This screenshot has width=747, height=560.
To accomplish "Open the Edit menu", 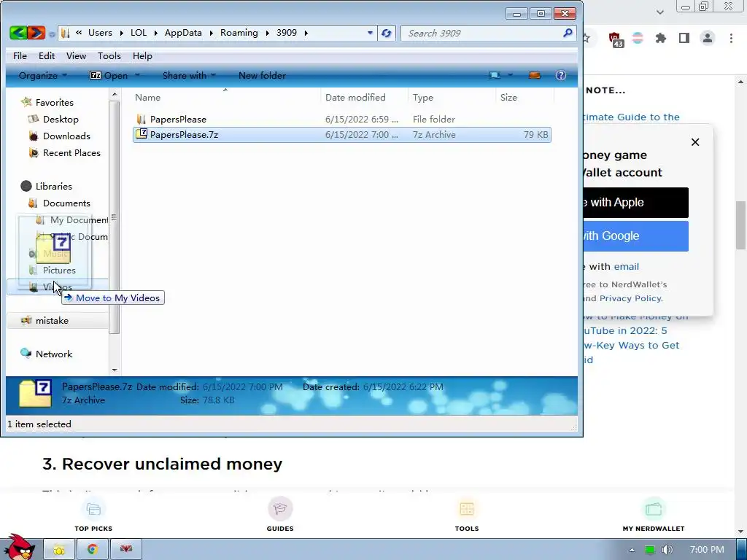I will click(x=47, y=55).
